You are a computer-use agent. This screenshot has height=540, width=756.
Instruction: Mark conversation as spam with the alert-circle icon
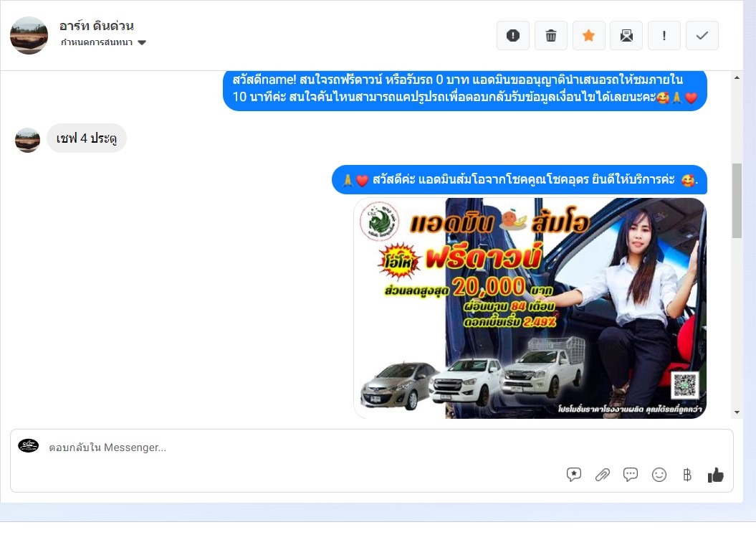(x=513, y=35)
